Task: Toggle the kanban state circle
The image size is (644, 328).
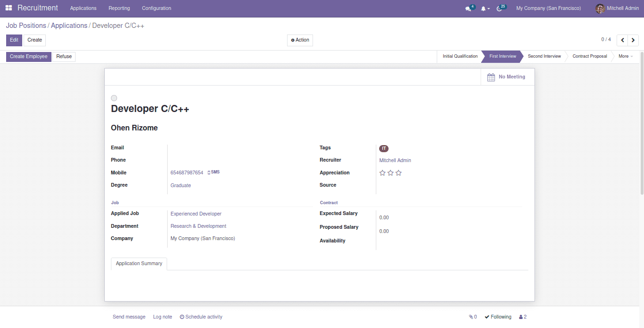Action: coord(114,98)
